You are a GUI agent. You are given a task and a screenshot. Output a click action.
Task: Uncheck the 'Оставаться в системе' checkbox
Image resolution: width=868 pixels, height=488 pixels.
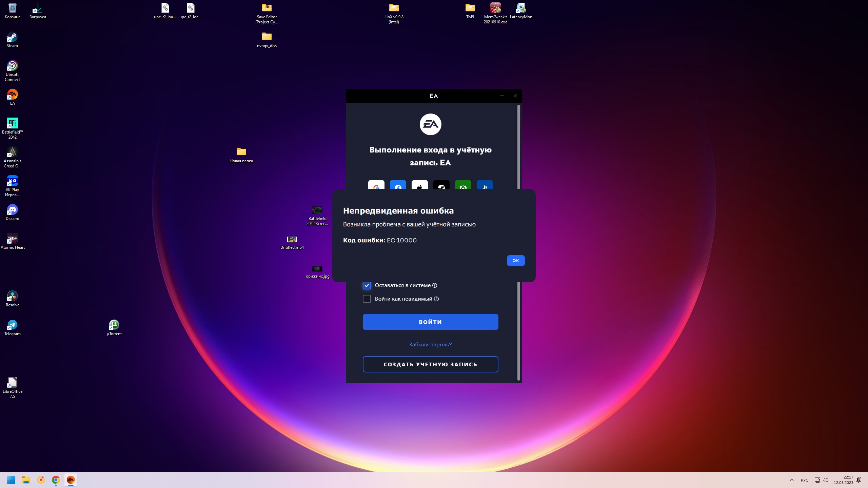(367, 285)
